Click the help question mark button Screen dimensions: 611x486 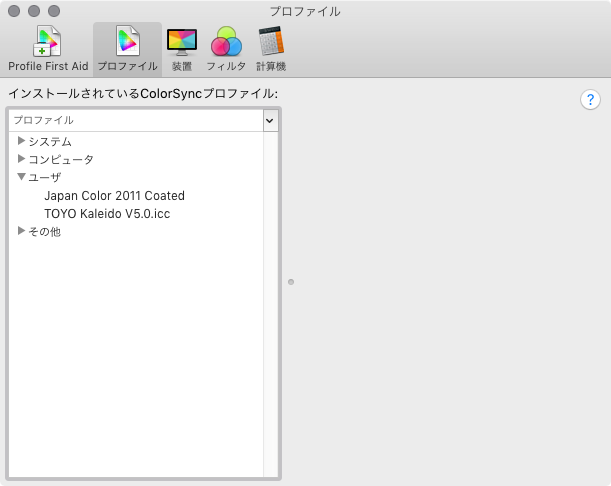click(x=590, y=100)
